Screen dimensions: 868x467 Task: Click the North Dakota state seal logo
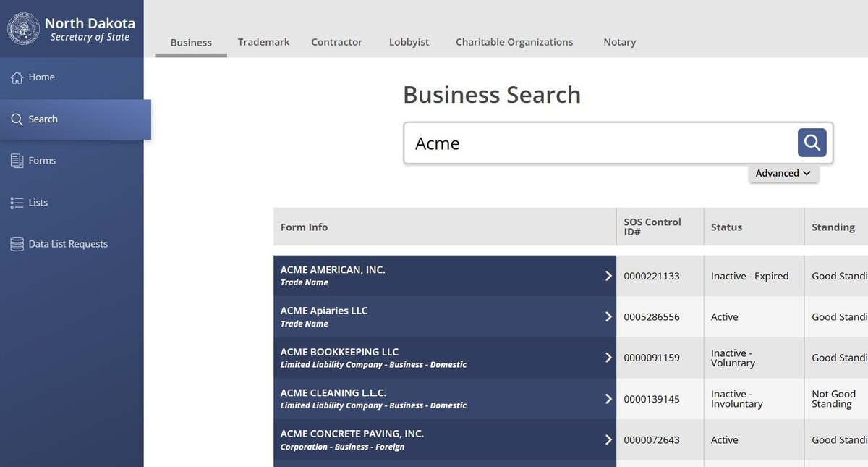click(x=24, y=30)
